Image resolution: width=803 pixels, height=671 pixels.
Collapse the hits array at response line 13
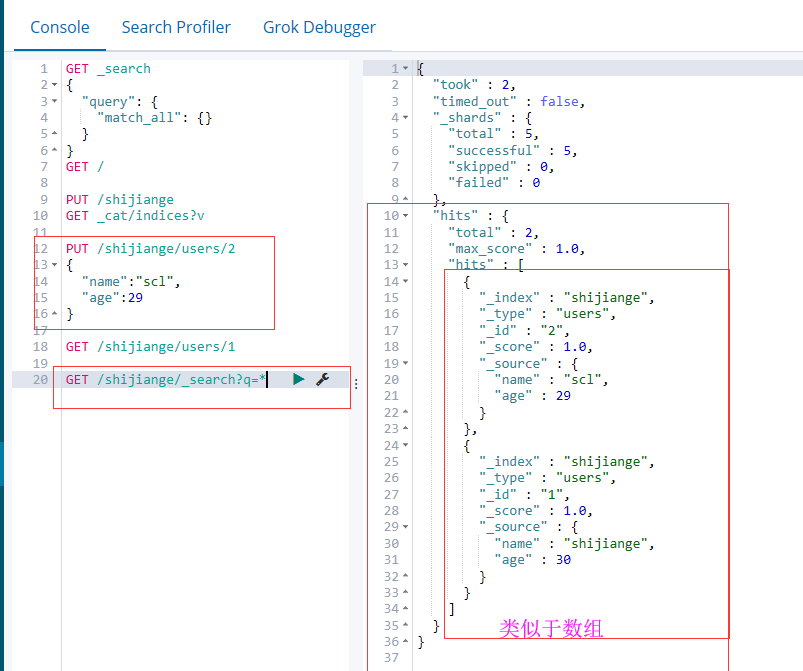tap(406, 265)
